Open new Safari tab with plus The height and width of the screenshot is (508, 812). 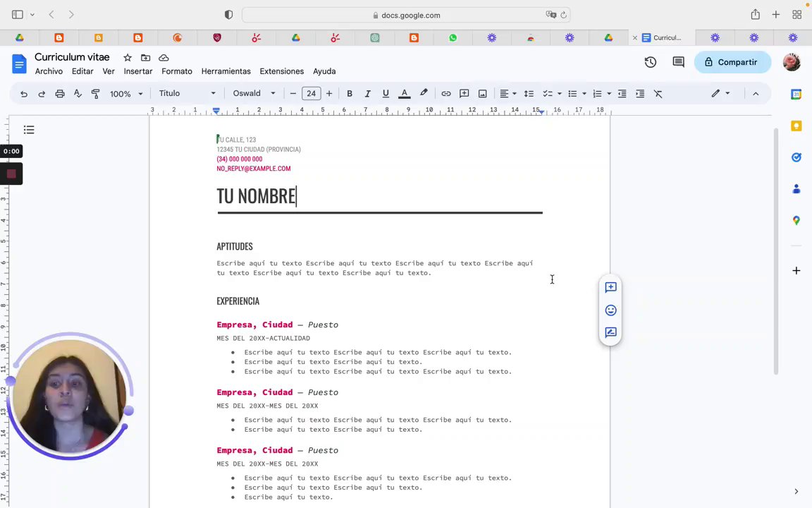click(x=776, y=15)
